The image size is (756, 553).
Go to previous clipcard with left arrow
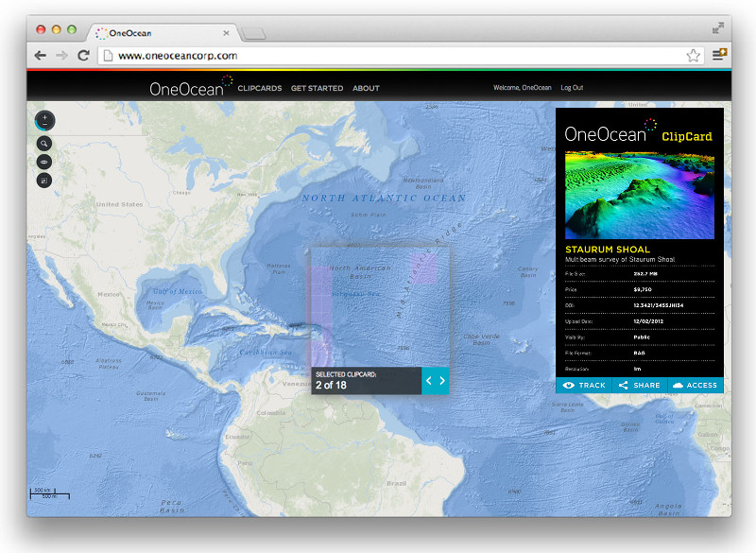pyautogui.click(x=429, y=381)
